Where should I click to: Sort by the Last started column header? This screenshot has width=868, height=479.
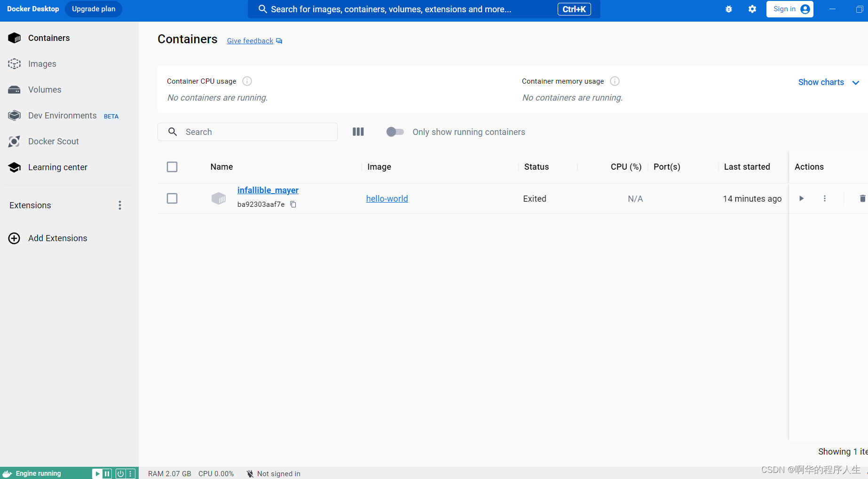[x=747, y=167]
